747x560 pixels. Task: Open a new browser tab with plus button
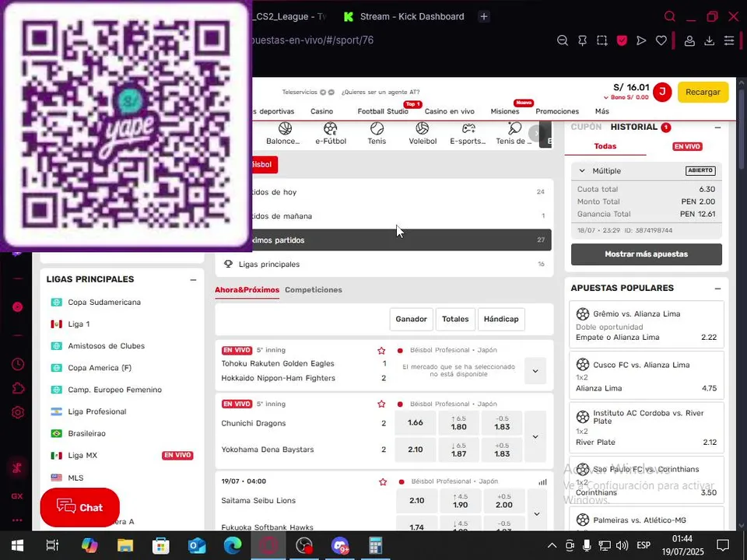483,16
